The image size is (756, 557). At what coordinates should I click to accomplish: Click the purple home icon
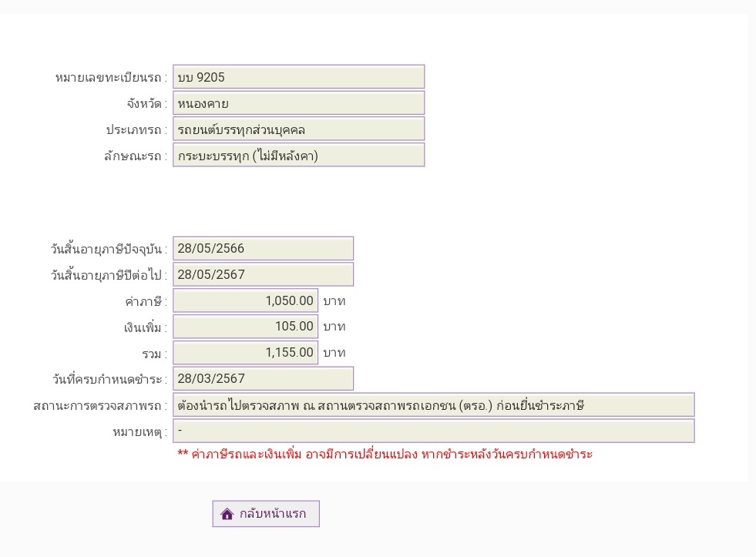point(227,514)
